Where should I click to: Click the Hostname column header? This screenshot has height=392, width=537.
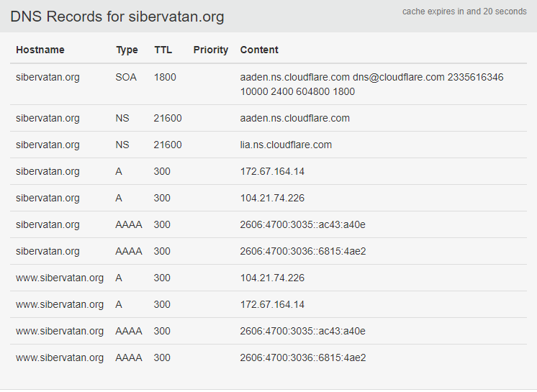pos(40,50)
